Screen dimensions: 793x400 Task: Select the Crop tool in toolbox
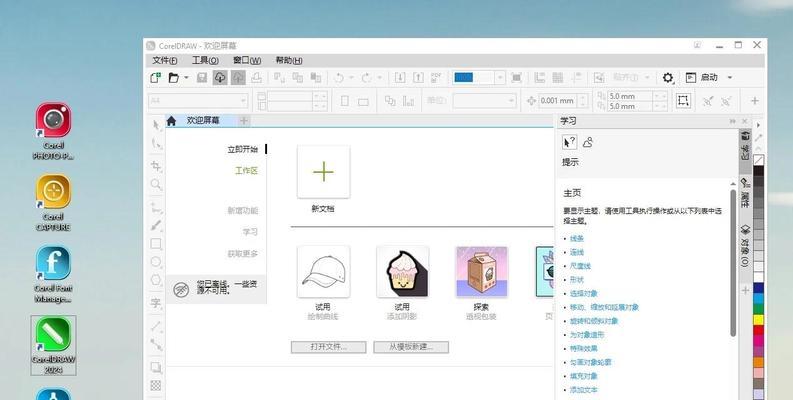pos(156,165)
